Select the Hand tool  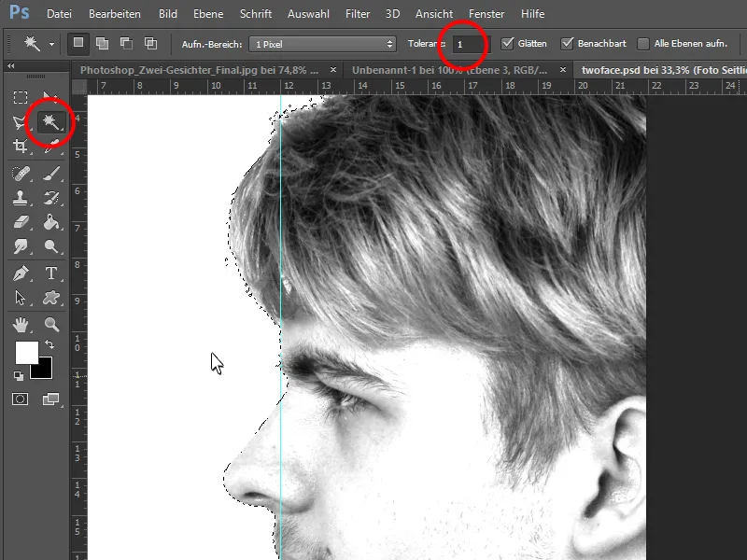click(x=20, y=325)
